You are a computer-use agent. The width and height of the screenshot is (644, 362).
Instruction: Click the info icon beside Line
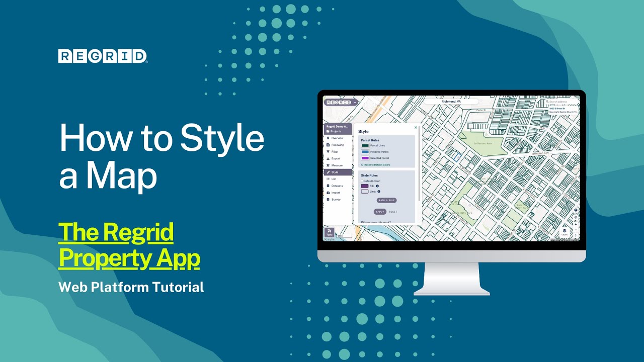[x=379, y=192]
